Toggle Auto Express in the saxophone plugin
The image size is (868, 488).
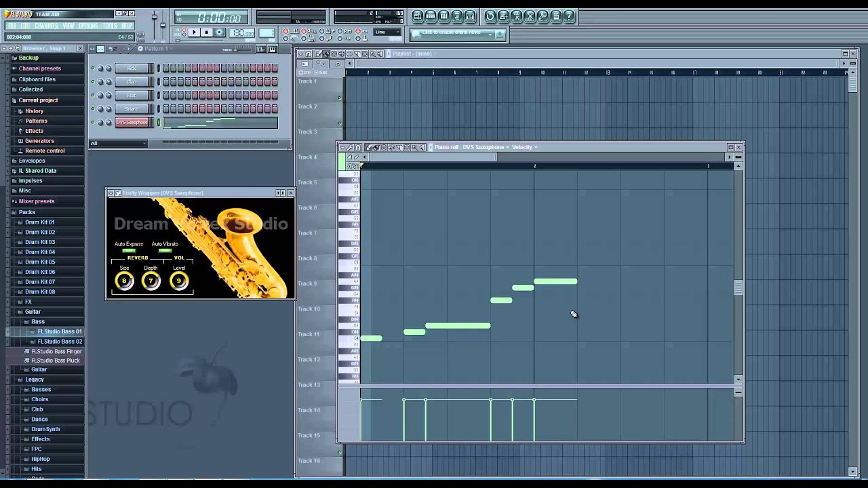129,251
